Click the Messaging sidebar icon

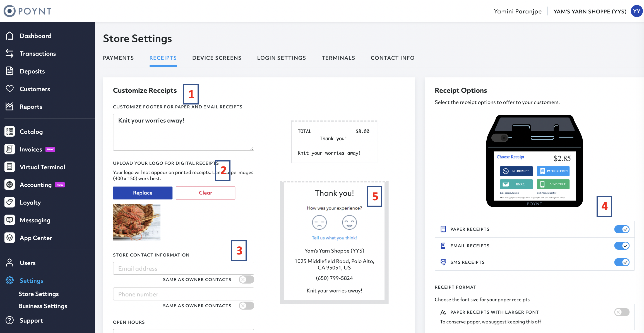(x=11, y=220)
